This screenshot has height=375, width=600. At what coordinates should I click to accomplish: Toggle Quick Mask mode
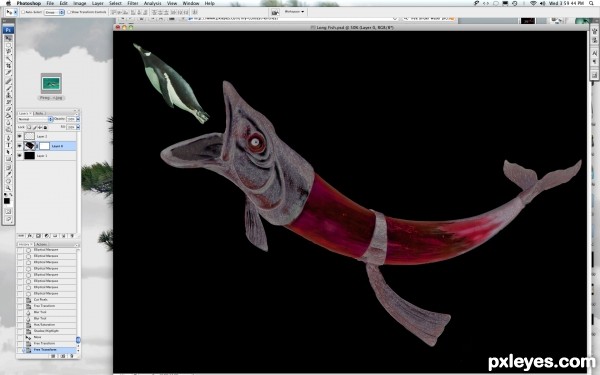(8, 211)
